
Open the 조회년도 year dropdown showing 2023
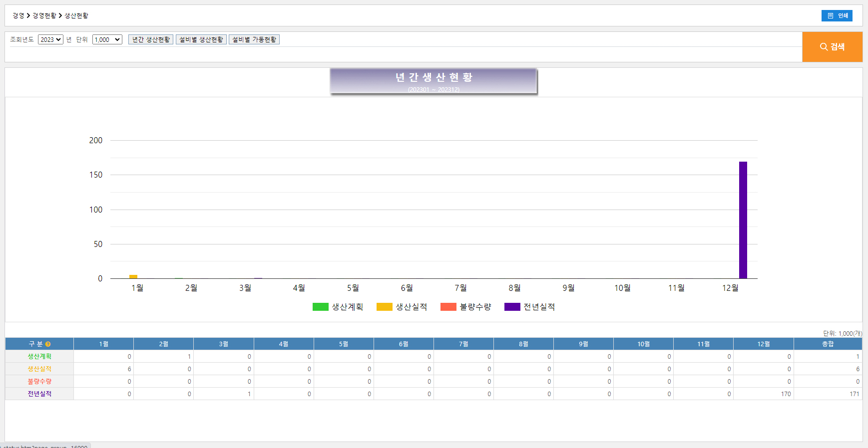[x=50, y=40]
